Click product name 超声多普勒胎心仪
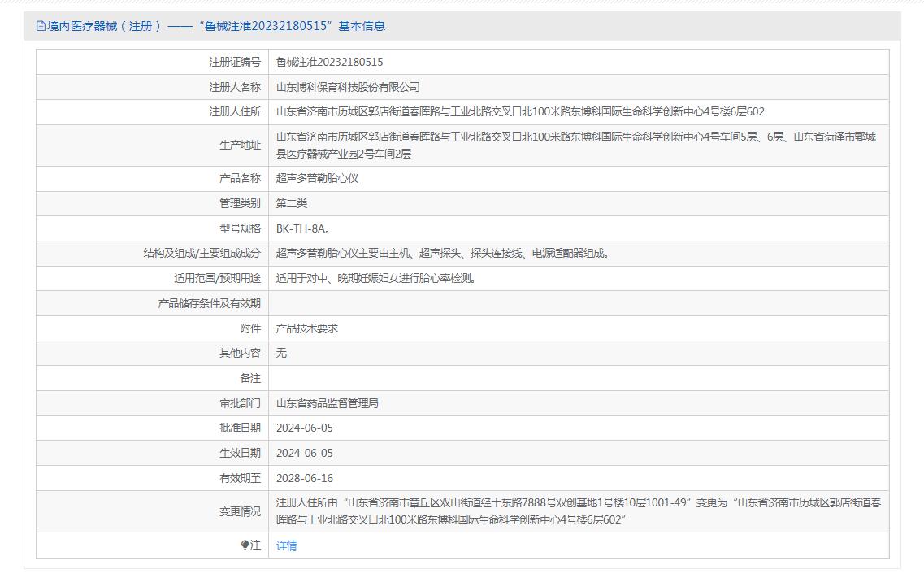Viewport: 924px width, 578px height. click(317, 178)
